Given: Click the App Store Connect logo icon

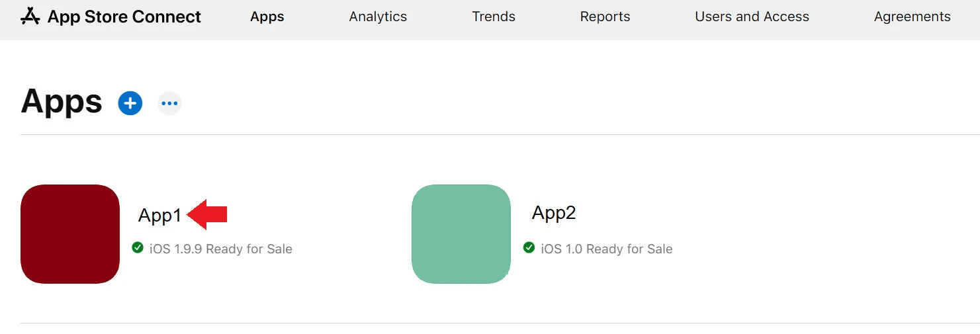Looking at the screenshot, I should pyautogui.click(x=30, y=17).
